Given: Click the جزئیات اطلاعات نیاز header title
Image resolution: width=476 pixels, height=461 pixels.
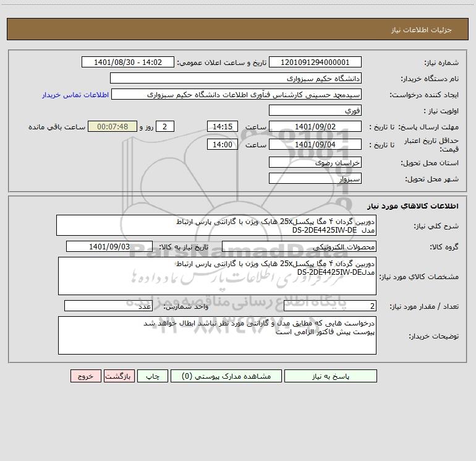Looking at the screenshot, I should pos(422,30).
